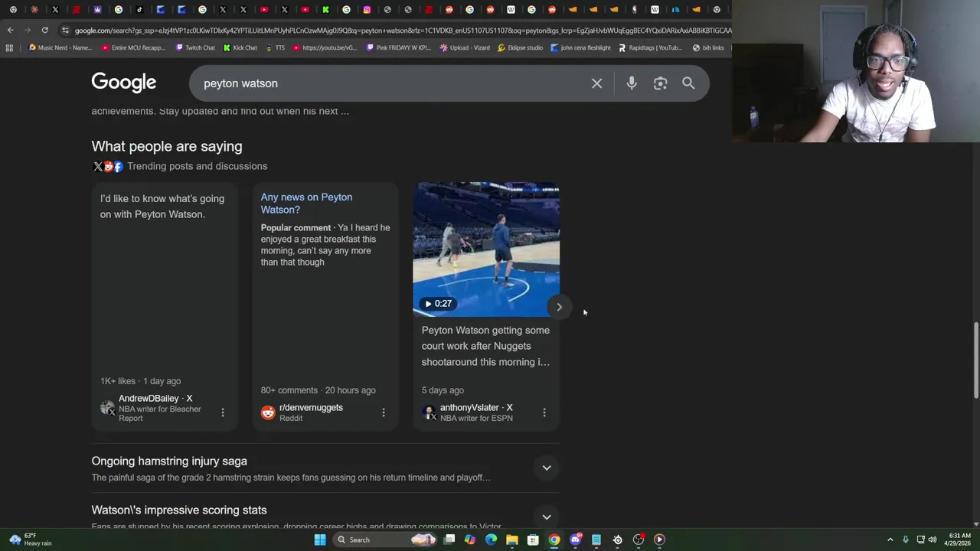Click 'Trending posts and discussions' text
Image resolution: width=980 pixels, height=551 pixels.
tap(197, 166)
